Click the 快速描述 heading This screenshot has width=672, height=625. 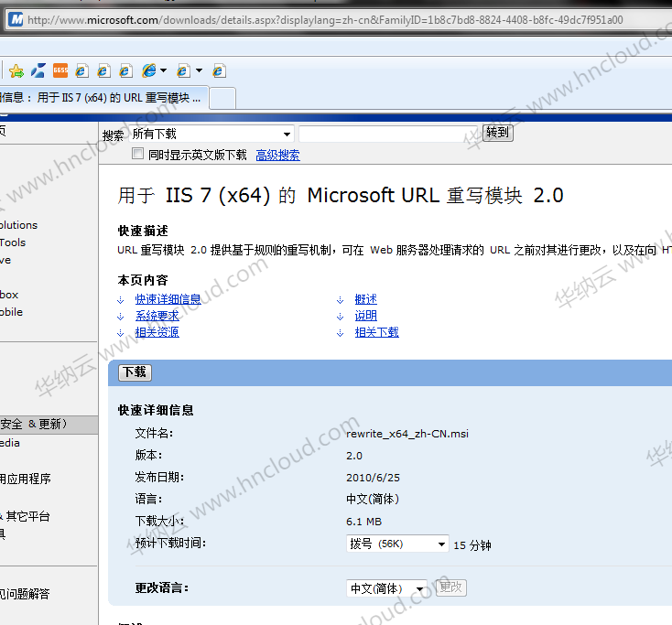(143, 231)
